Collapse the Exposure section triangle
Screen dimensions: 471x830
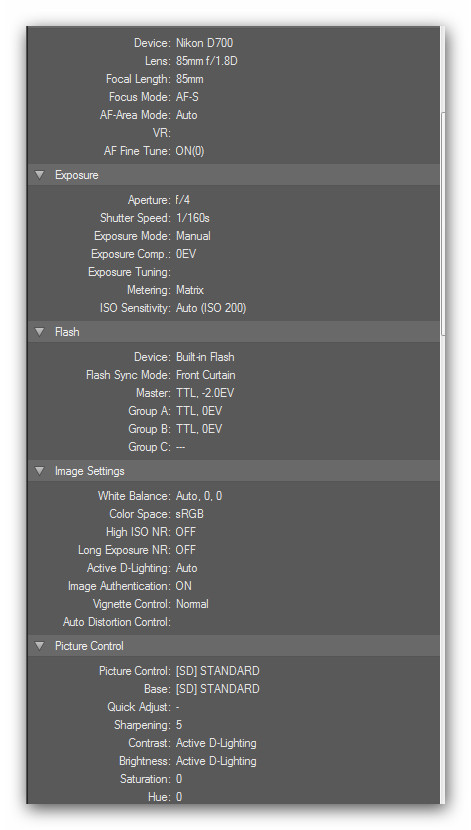(40, 175)
